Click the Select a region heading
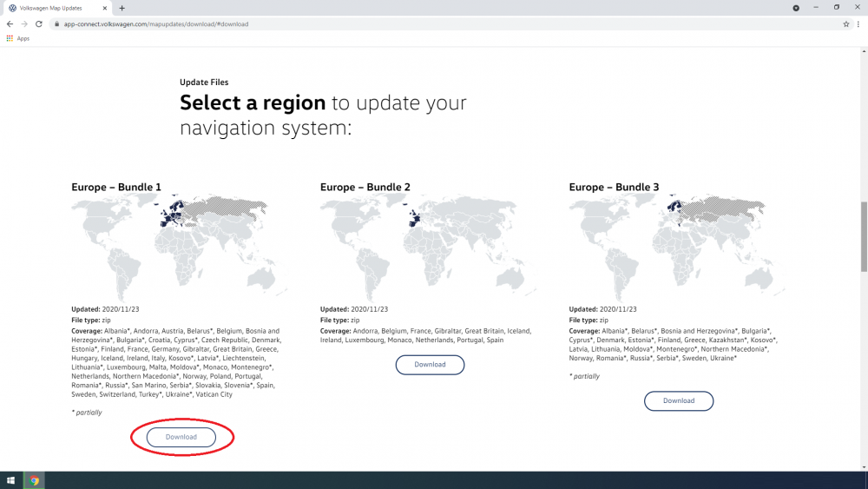Viewport: 868px width, 489px height. pos(323,115)
